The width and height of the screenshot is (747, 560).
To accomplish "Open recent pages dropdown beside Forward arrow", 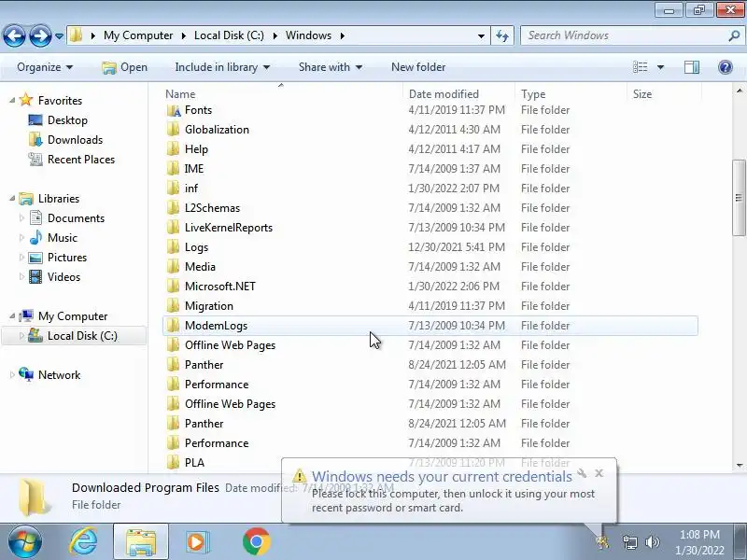I will point(59,36).
